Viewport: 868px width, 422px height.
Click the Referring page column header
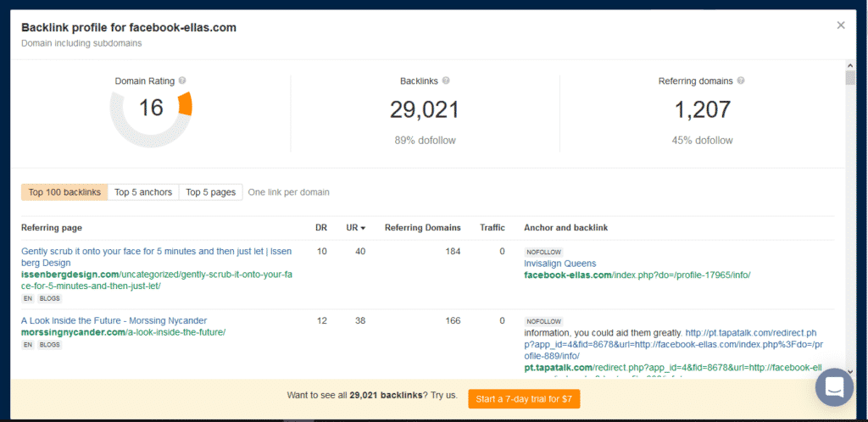tap(52, 227)
